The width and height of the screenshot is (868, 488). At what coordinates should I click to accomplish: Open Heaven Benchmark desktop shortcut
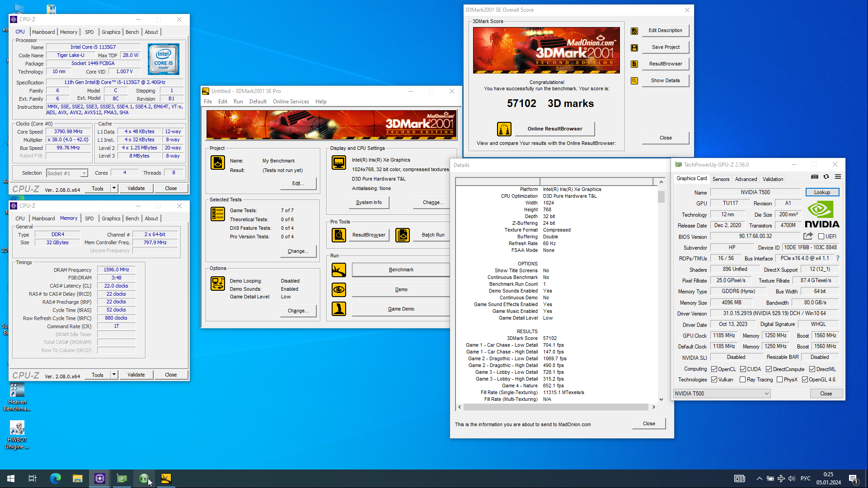click(x=17, y=397)
